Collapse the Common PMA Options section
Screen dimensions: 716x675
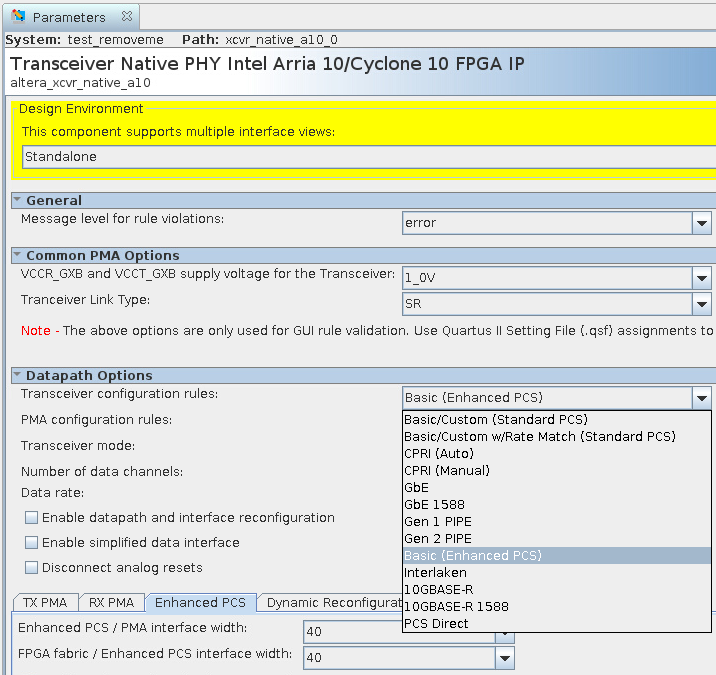(x=17, y=255)
